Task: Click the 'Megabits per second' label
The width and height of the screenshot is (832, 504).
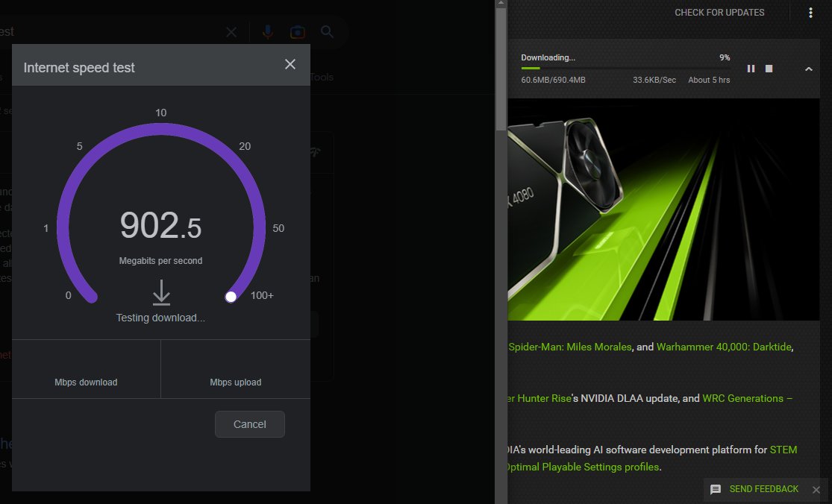Action: (160, 261)
